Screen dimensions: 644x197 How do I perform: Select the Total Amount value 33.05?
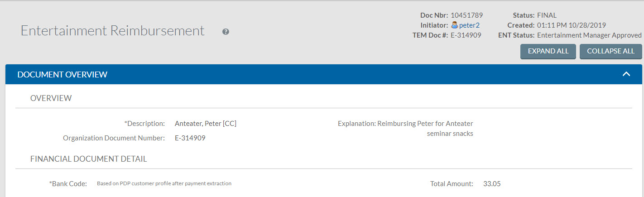[x=492, y=184]
